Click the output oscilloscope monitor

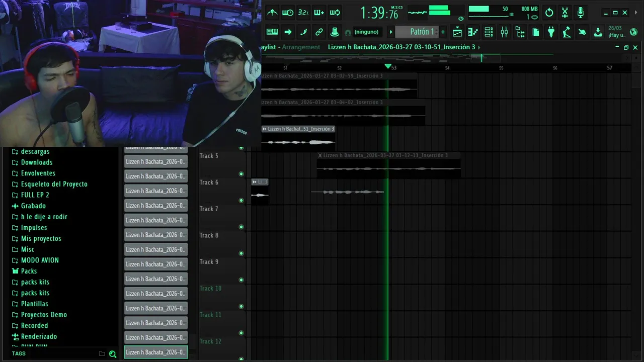click(417, 13)
